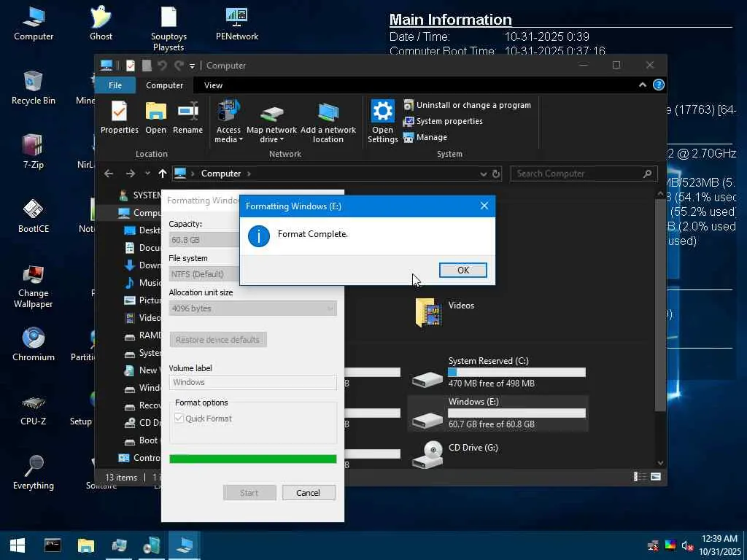Click the Properties ribbon icon
This screenshot has height=560, width=747.
119,117
